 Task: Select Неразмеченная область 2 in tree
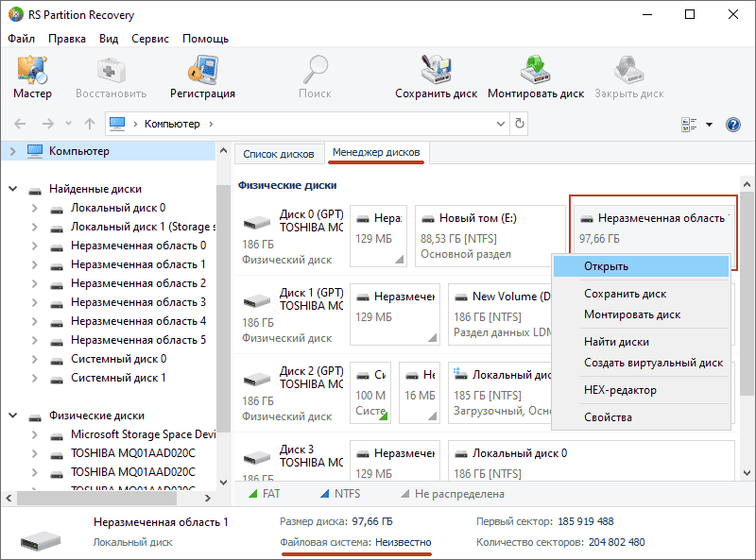[x=138, y=283]
